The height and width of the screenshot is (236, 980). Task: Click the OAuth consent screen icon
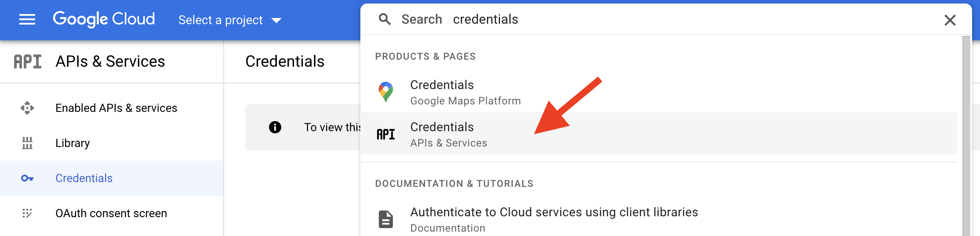pos(27,213)
